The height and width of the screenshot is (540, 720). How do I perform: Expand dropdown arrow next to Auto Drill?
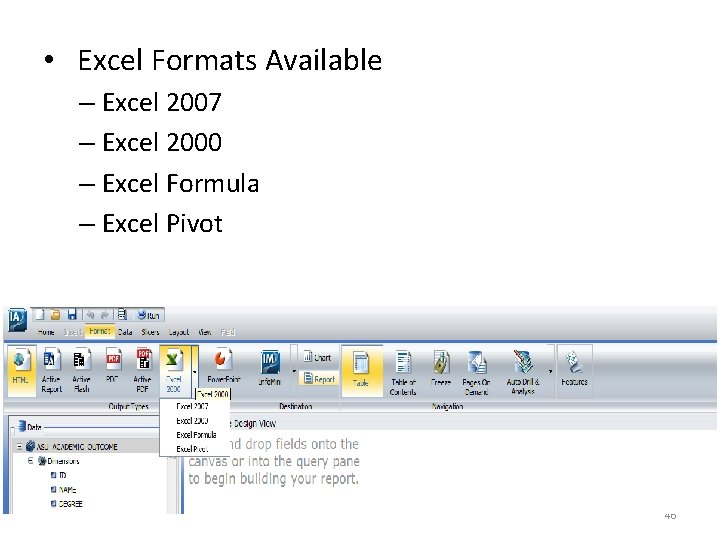550,371
